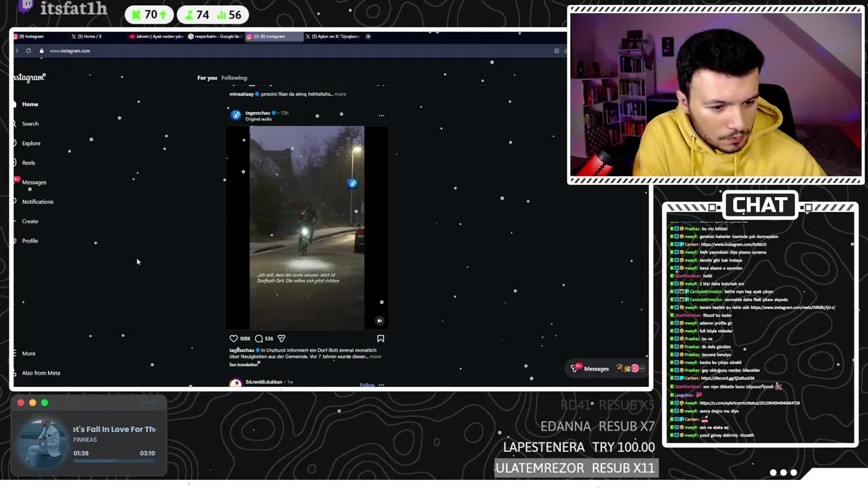Click the lock site info icon
The height and width of the screenshot is (488, 868).
(41, 51)
